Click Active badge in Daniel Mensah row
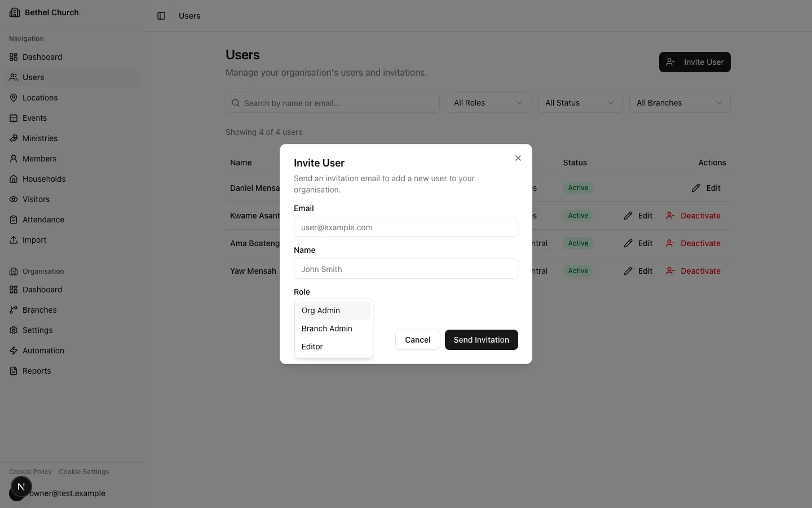Image resolution: width=812 pixels, height=508 pixels. (578, 188)
